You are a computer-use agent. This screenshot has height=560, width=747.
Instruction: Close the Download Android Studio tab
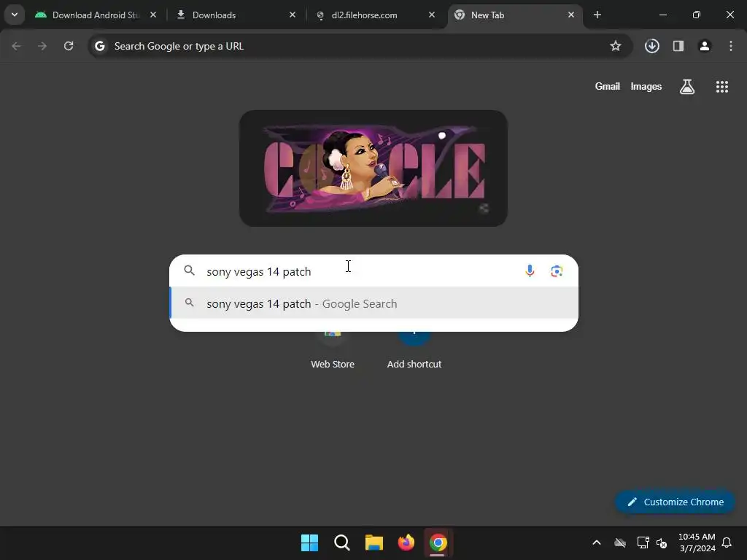click(153, 15)
